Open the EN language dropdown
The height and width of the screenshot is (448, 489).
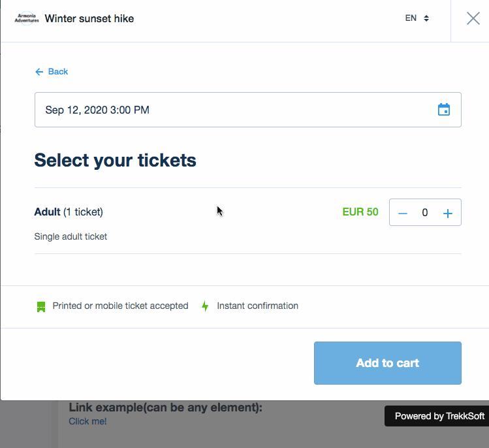[417, 18]
